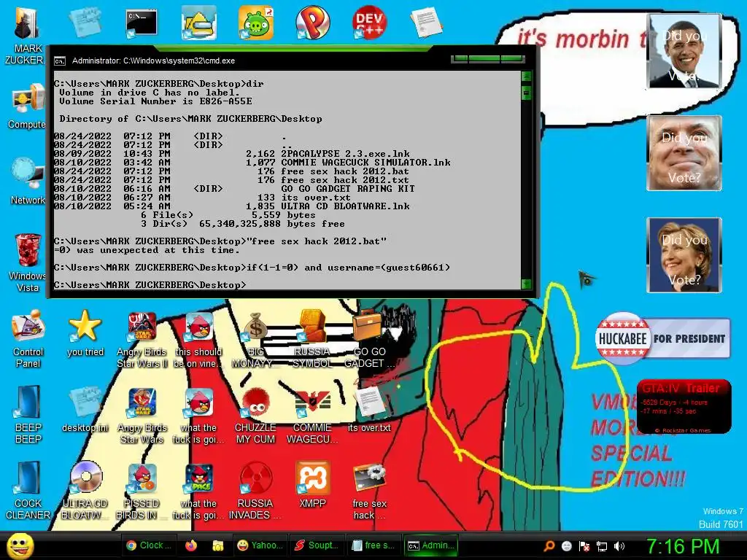Open the Bad Piggies green pig icon
The height and width of the screenshot is (560, 747).
coord(255,23)
